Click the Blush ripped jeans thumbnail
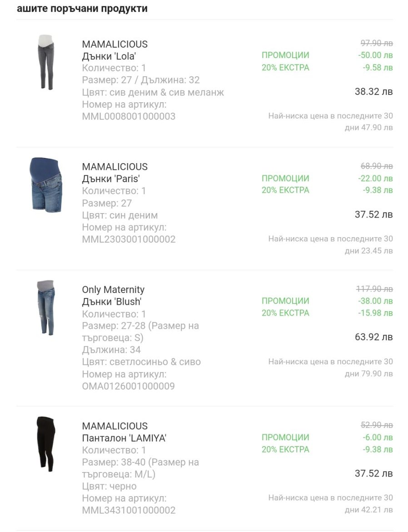 [x=46, y=308]
